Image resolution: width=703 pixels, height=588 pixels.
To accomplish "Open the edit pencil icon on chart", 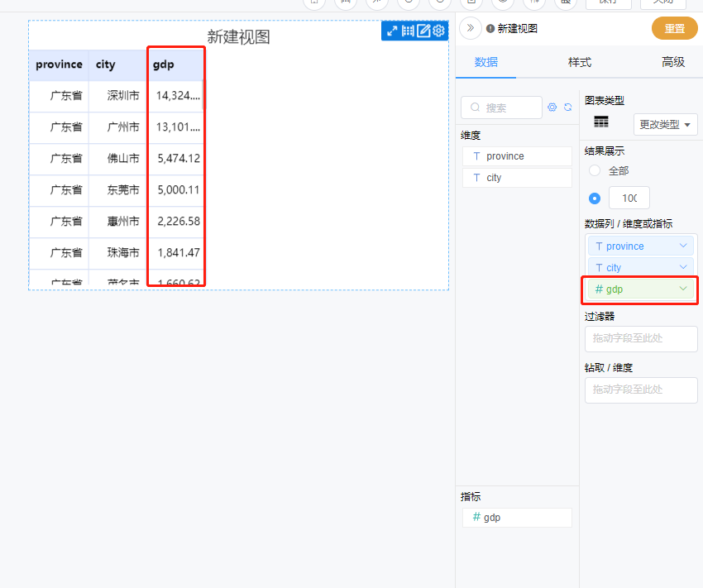I will 423,30.
